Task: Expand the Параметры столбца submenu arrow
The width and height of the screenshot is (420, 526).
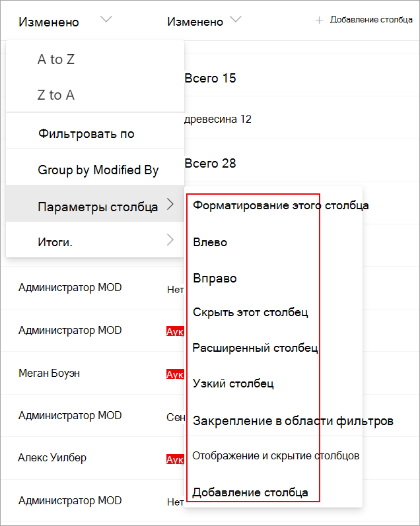Action: pyautogui.click(x=170, y=204)
